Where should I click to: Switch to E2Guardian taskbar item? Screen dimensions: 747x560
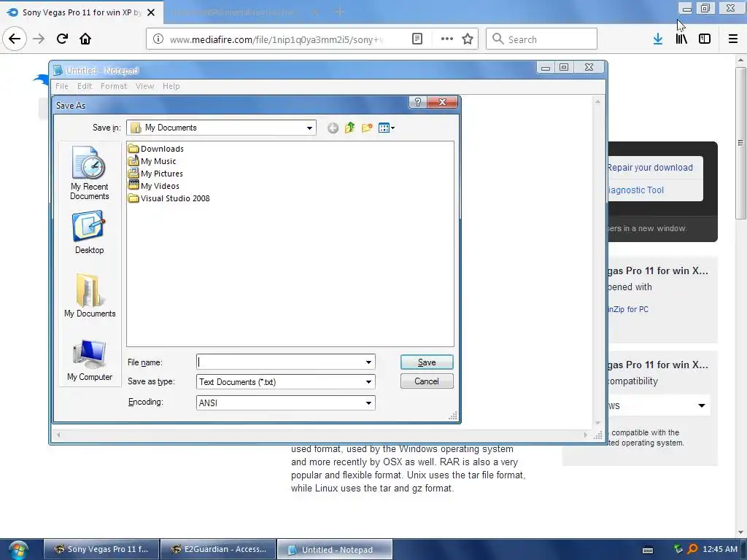pyautogui.click(x=218, y=549)
